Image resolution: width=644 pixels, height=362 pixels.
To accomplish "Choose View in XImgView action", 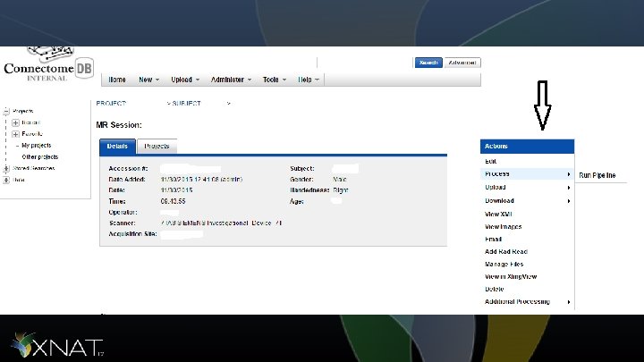I will [511, 276].
